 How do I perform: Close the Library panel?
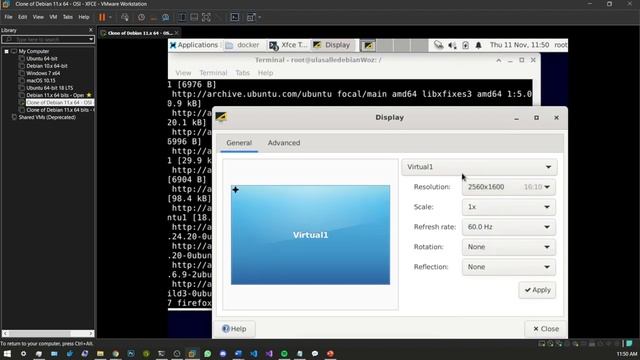[x=91, y=30]
